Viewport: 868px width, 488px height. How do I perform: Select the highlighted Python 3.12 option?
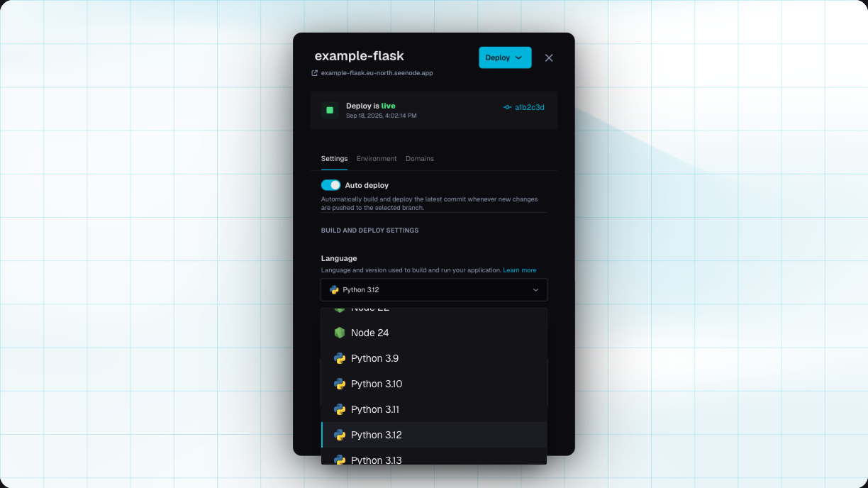pyautogui.click(x=434, y=435)
